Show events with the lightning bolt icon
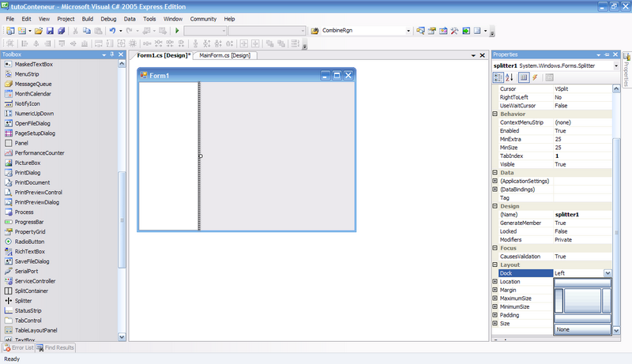 point(535,77)
